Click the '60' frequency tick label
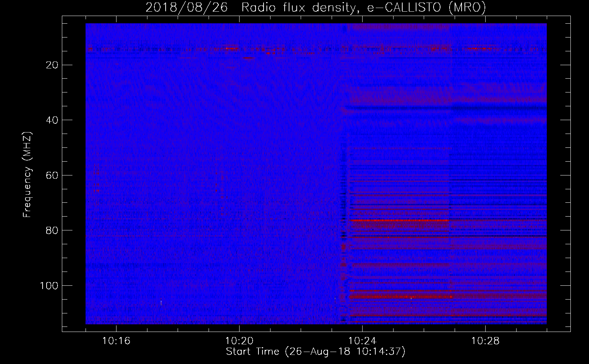 (x=52, y=175)
